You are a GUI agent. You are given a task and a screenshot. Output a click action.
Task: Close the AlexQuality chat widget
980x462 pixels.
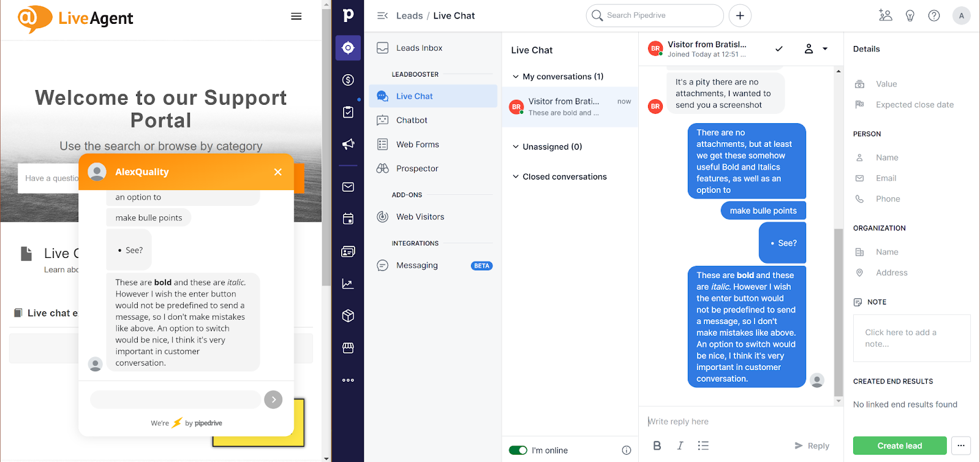(x=278, y=172)
